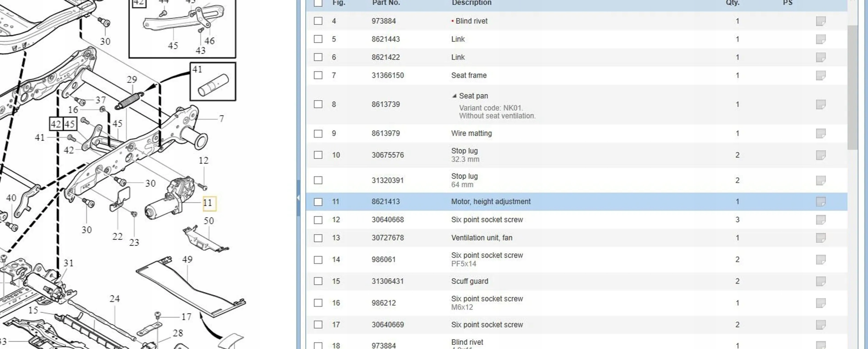Tick the Seat frame checkbox
Screen dimensions: 868x349
tap(318, 75)
